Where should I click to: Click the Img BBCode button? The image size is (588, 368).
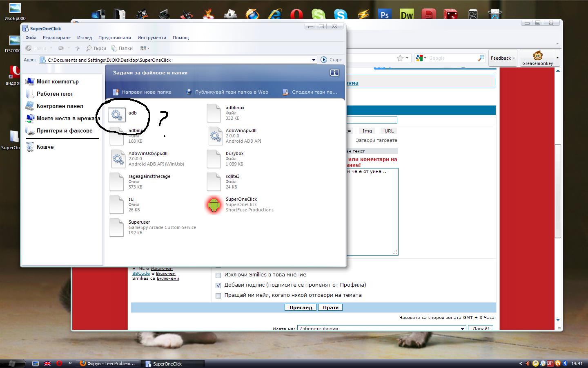tap(367, 131)
